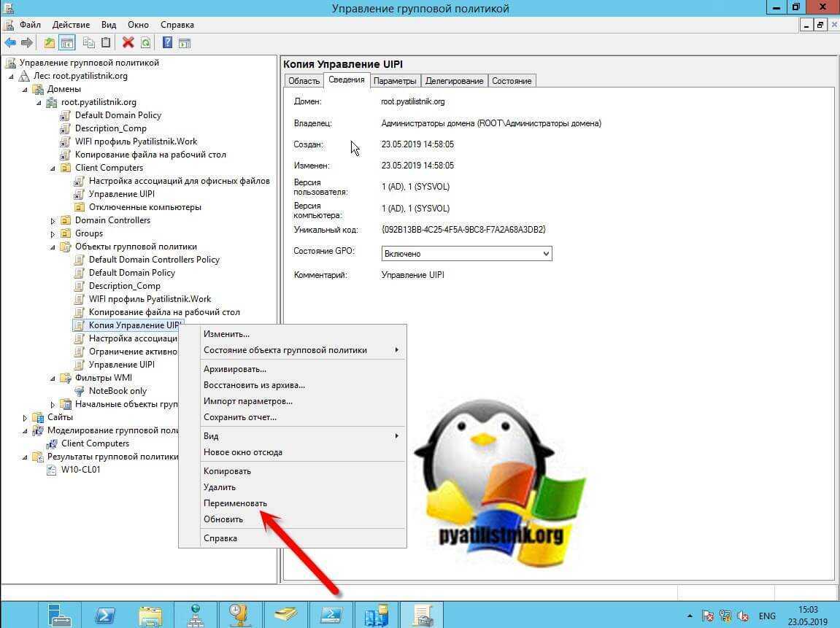Viewport: 840px width, 628px height.
Task: Click the dual-server blue taskbar icon
Action: pyautogui.click(x=377, y=615)
